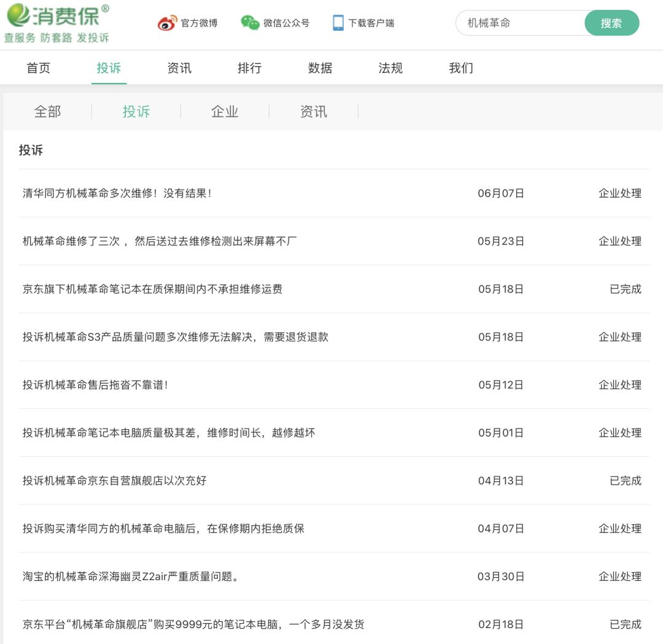Image resolution: width=663 pixels, height=644 pixels.
Task: Open complaint 投诉机械革命笔记本电脑质量极其差
Action: (169, 433)
